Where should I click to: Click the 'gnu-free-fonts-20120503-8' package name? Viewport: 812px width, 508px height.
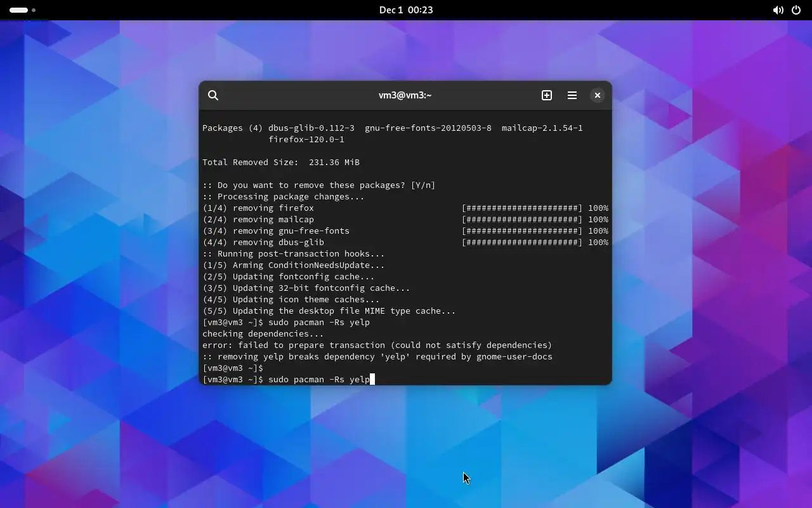[428, 128]
